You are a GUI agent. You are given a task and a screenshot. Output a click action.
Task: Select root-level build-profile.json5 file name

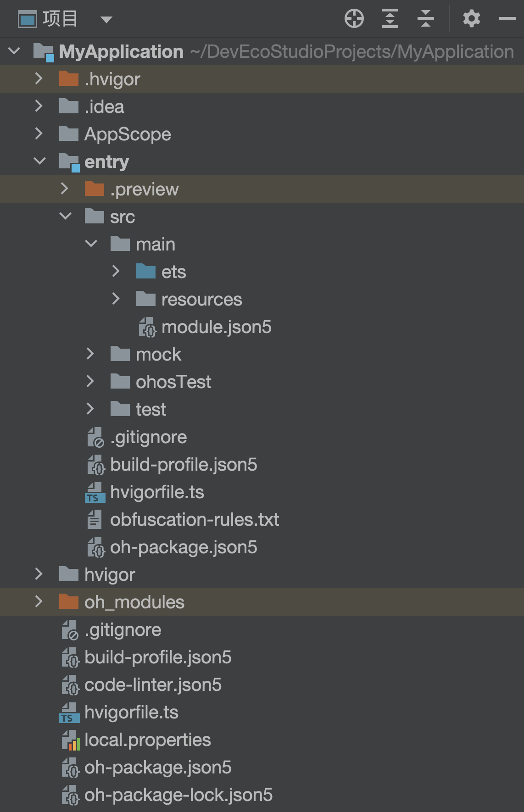(158, 657)
